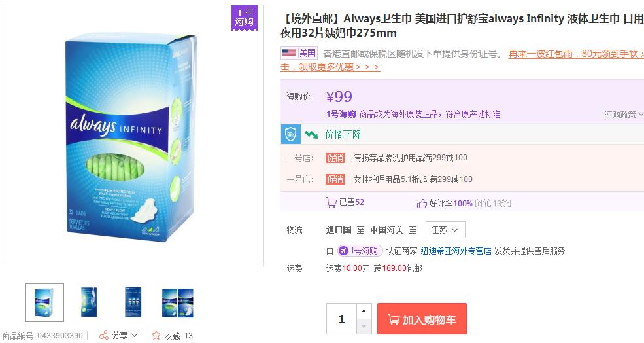Decrease quantity with the down arrow
The height and width of the screenshot is (343, 644).
point(364,327)
